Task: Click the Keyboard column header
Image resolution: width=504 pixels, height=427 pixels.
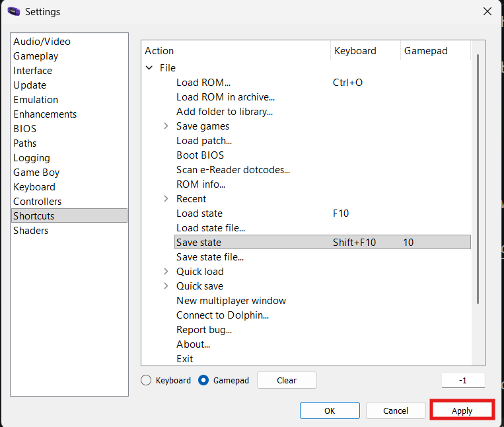Action: pyautogui.click(x=365, y=51)
